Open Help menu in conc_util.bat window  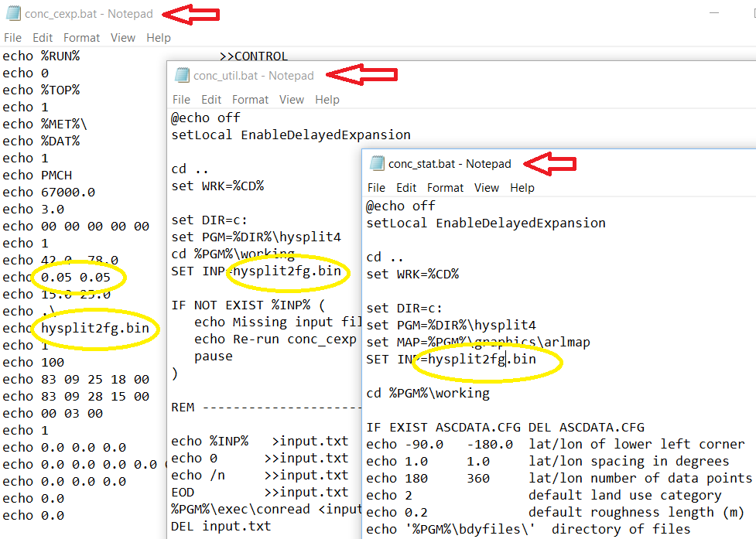[327, 99]
